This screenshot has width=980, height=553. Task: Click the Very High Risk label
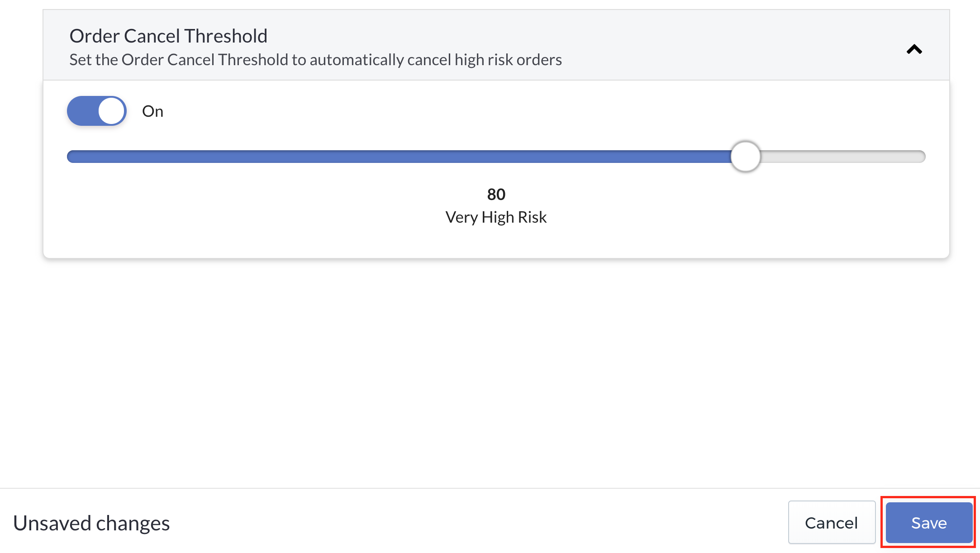point(496,217)
